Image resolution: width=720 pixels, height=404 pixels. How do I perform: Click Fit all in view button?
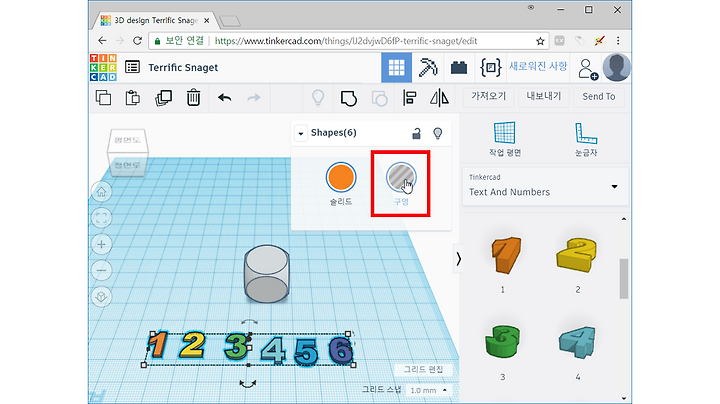[x=101, y=218]
